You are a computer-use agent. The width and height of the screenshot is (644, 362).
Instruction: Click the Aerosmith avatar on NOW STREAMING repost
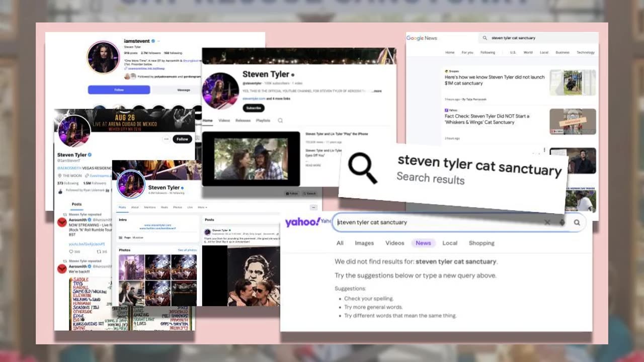coord(62,222)
